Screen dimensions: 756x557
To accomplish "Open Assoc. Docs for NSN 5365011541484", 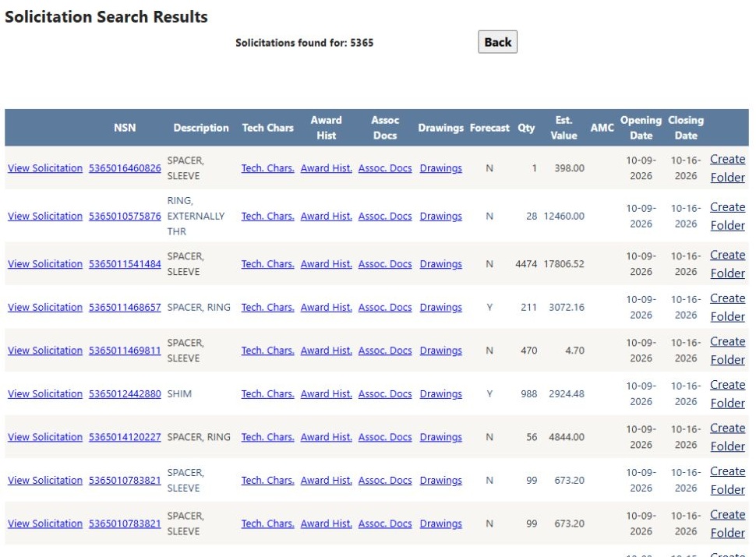I will [385, 264].
